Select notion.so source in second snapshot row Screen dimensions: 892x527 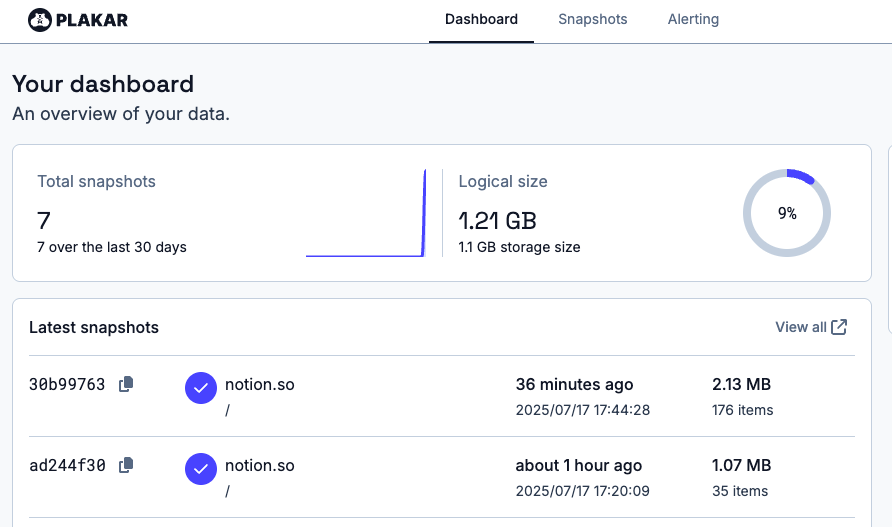click(x=259, y=465)
